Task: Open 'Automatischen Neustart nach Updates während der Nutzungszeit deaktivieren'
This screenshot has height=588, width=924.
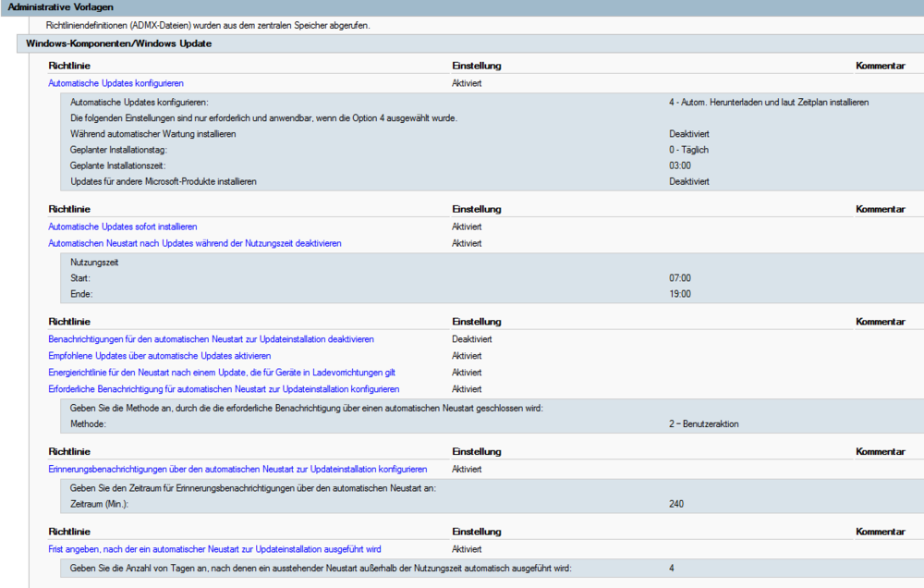Action: [194, 243]
